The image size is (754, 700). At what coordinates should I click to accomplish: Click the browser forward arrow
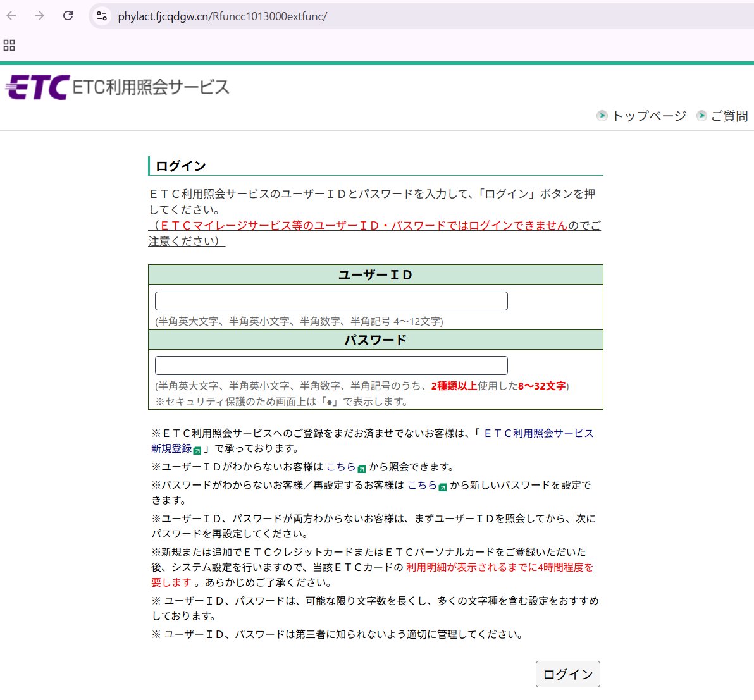click(39, 16)
